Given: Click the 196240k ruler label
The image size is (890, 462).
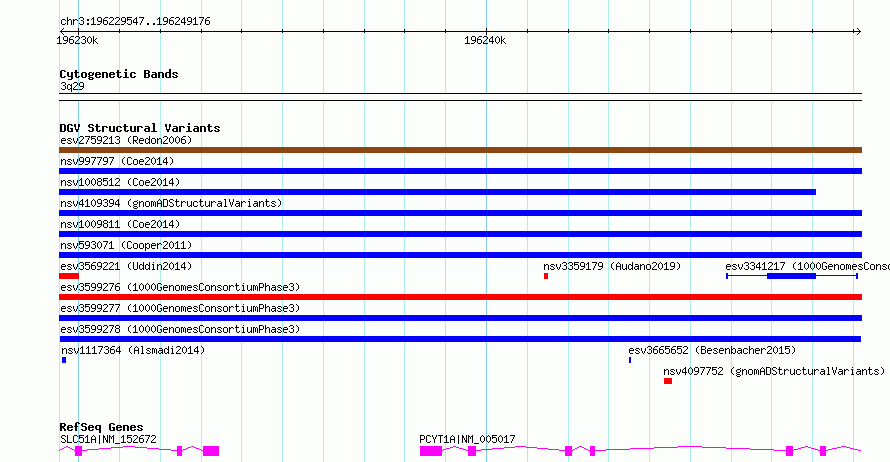Looking at the screenshot, I should pyautogui.click(x=485, y=40).
